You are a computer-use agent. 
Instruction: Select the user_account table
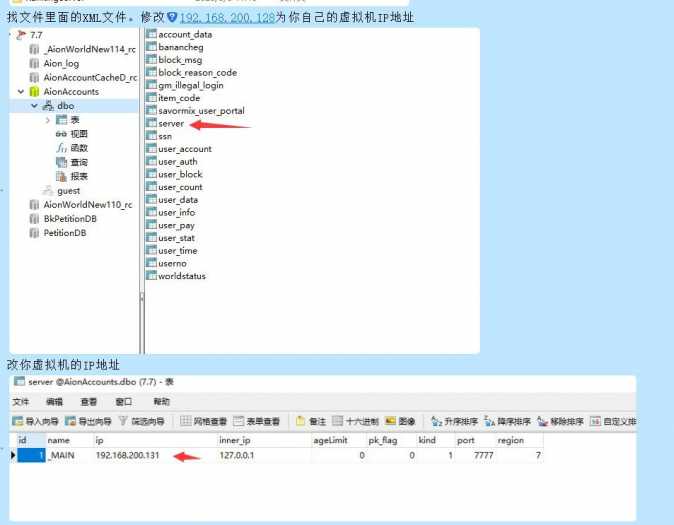179,149
